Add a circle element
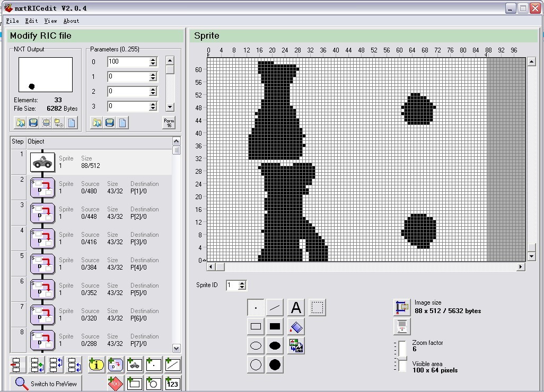Screen dimensions: 544x392 pyautogui.click(x=153, y=384)
